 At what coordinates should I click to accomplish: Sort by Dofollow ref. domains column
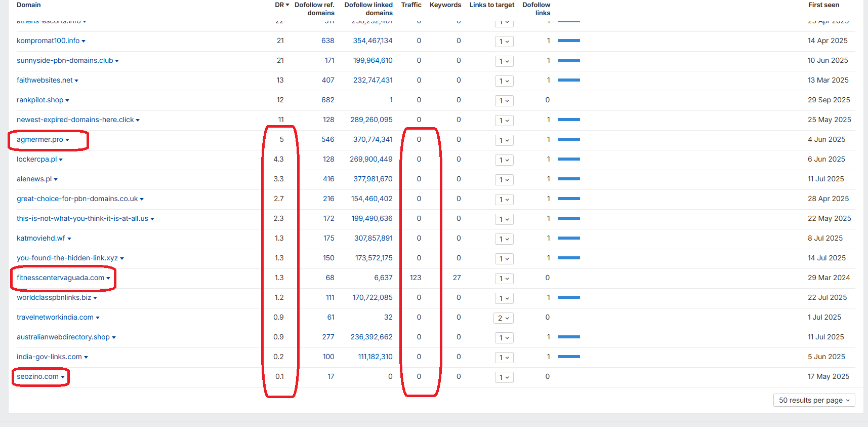pyautogui.click(x=314, y=9)
